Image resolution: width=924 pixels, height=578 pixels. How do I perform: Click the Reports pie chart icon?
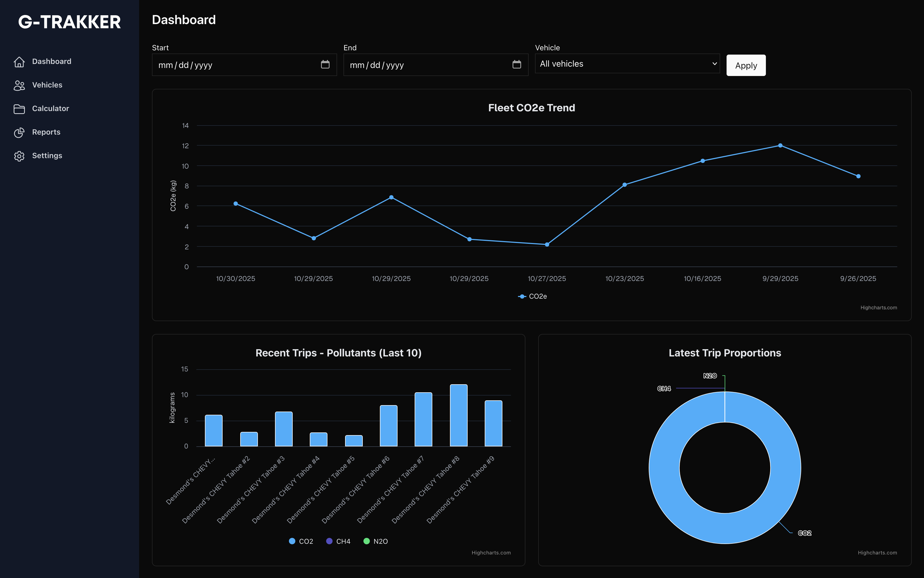(x=19, y=132)
